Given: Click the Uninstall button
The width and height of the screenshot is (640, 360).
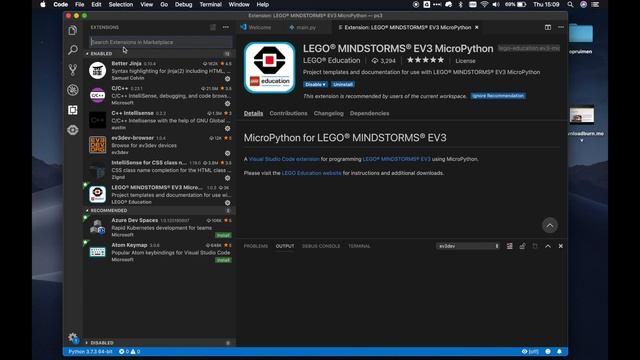Looking at the screenshot, I should [342, 84].
